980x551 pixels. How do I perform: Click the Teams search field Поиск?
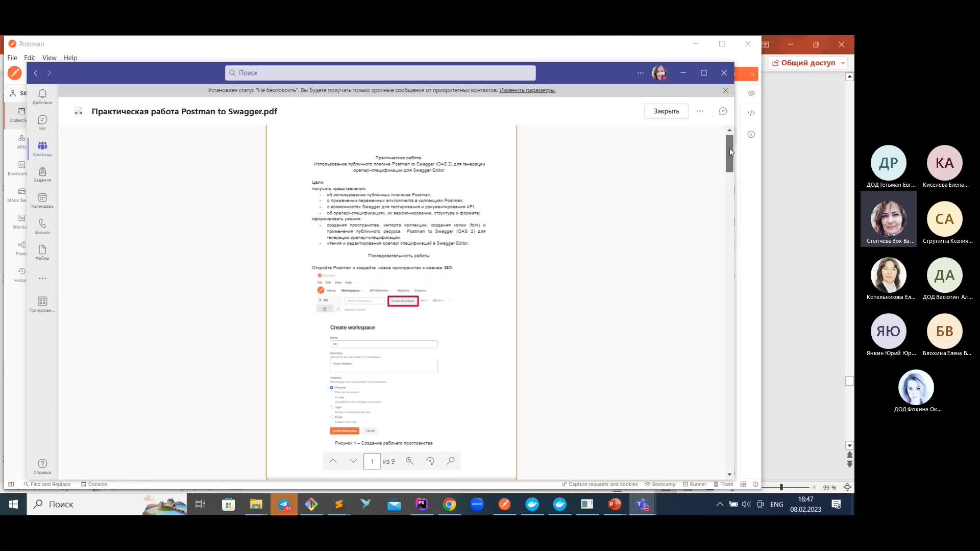point(380,73)
